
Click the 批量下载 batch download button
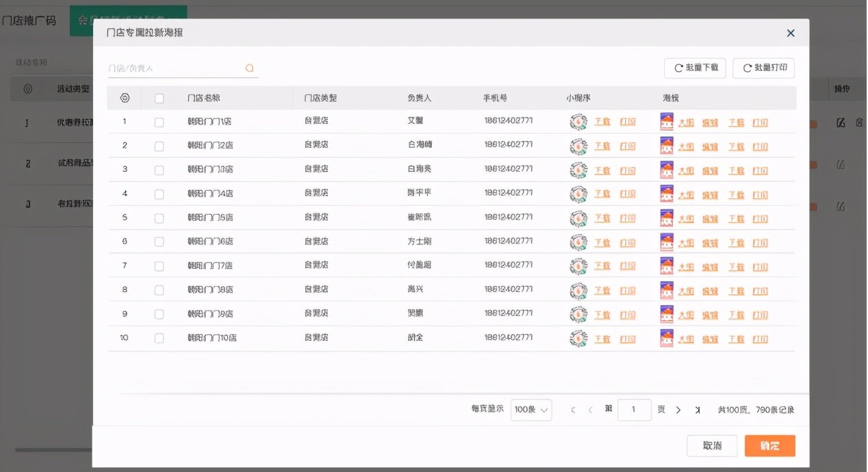pos(695,68)
